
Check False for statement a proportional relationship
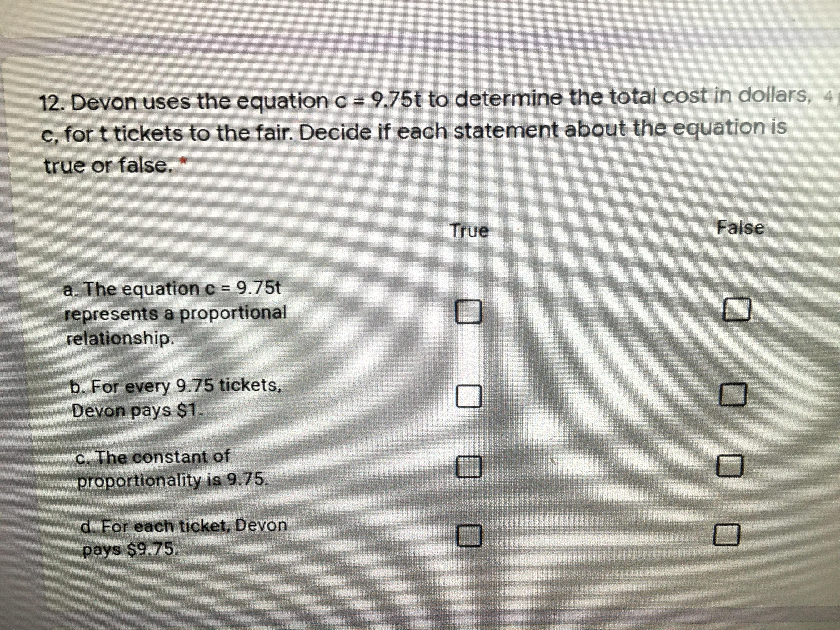click(x=737, y=310)
